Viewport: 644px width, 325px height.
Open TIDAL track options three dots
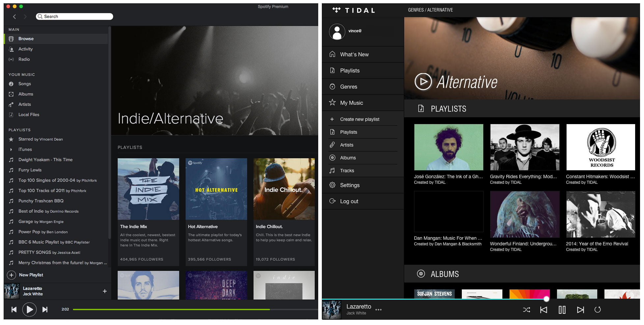pos(378,310)
